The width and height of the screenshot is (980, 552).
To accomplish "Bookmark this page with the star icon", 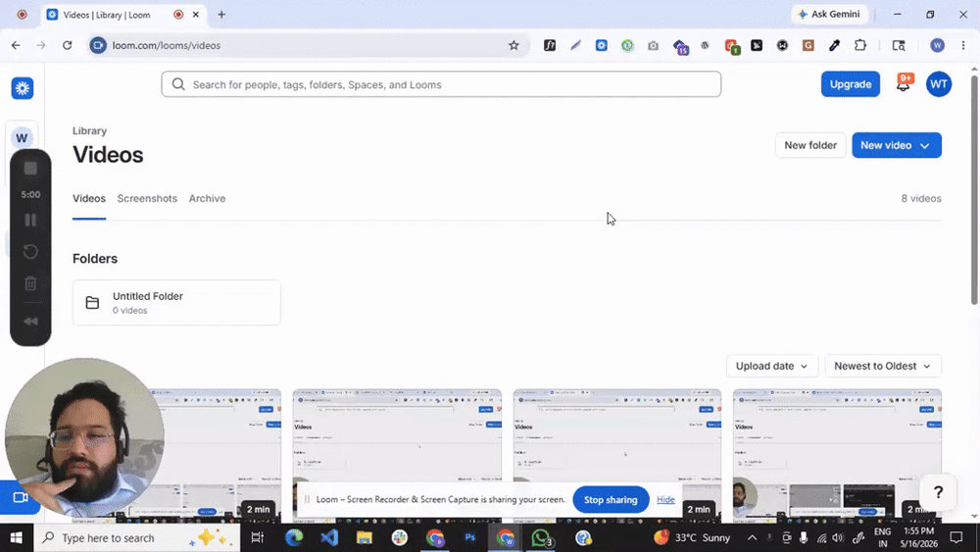I will 514,45.
